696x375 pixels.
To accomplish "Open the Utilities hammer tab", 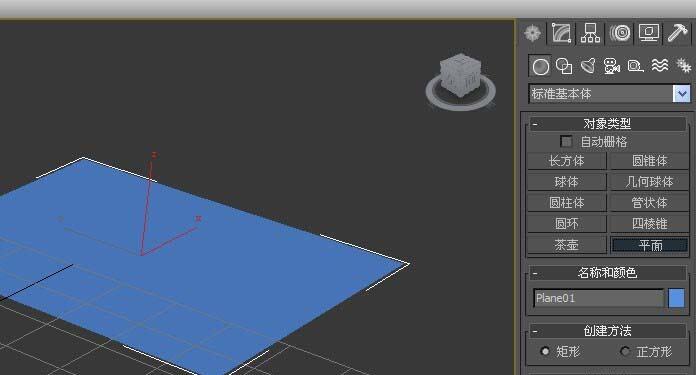I will pos(677,33).
